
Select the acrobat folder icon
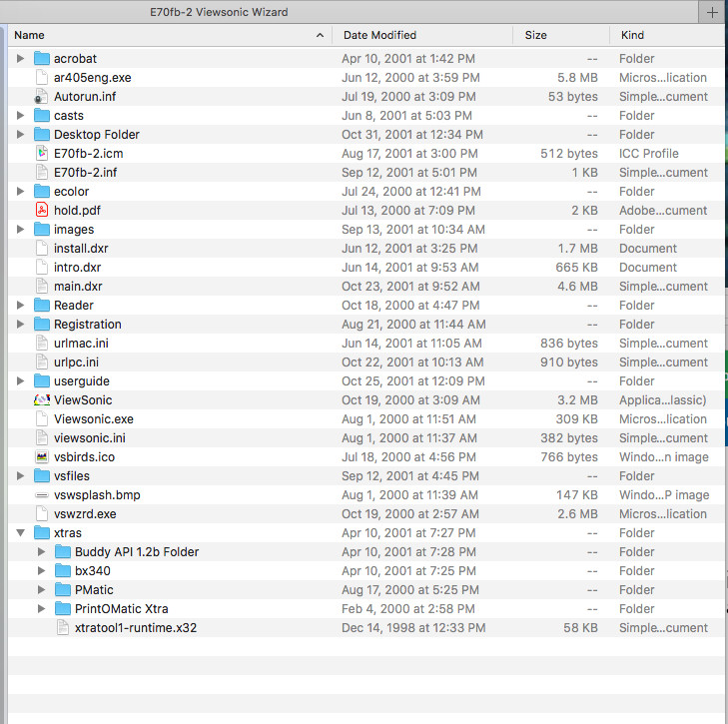pyautogui.click(x=42, y=59)
